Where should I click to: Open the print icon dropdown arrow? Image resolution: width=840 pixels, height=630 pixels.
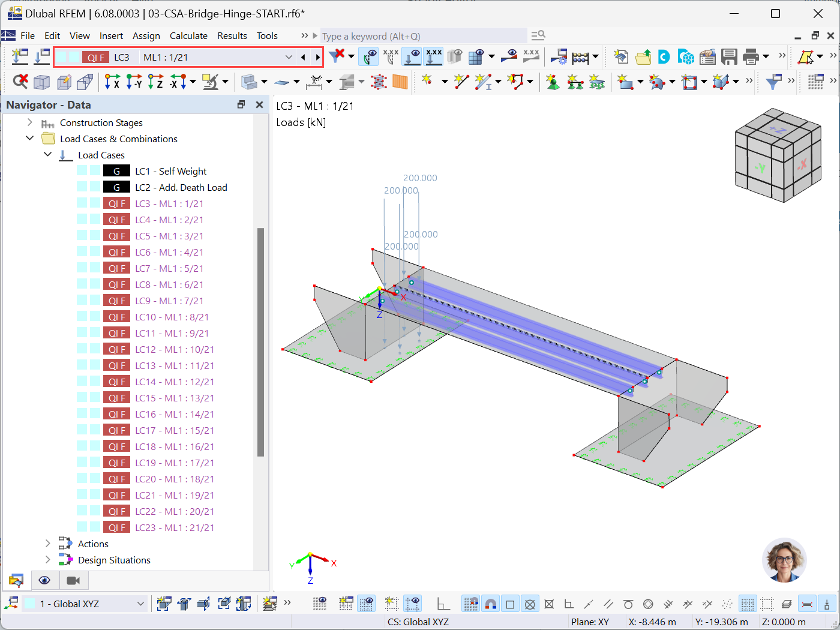766,57
